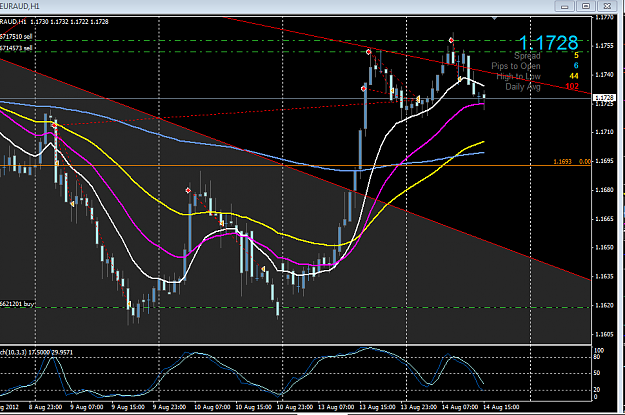Select the 6714573 sell order label
Viewport: 625px width, 415px height.
coord(16,48)
